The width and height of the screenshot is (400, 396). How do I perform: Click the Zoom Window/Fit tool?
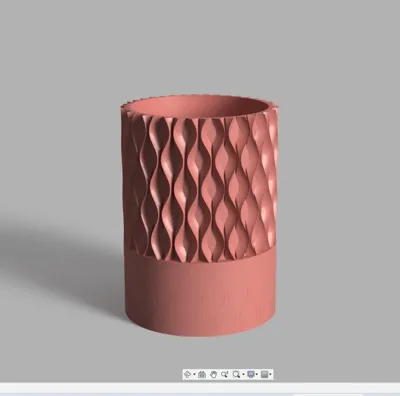pos(236,374)
